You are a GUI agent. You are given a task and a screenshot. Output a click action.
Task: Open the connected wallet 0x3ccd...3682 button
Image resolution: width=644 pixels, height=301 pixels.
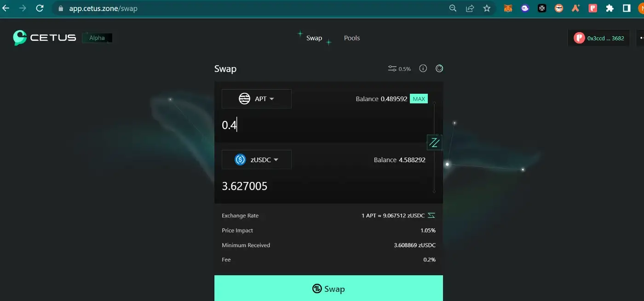click(x=598, y=38)
